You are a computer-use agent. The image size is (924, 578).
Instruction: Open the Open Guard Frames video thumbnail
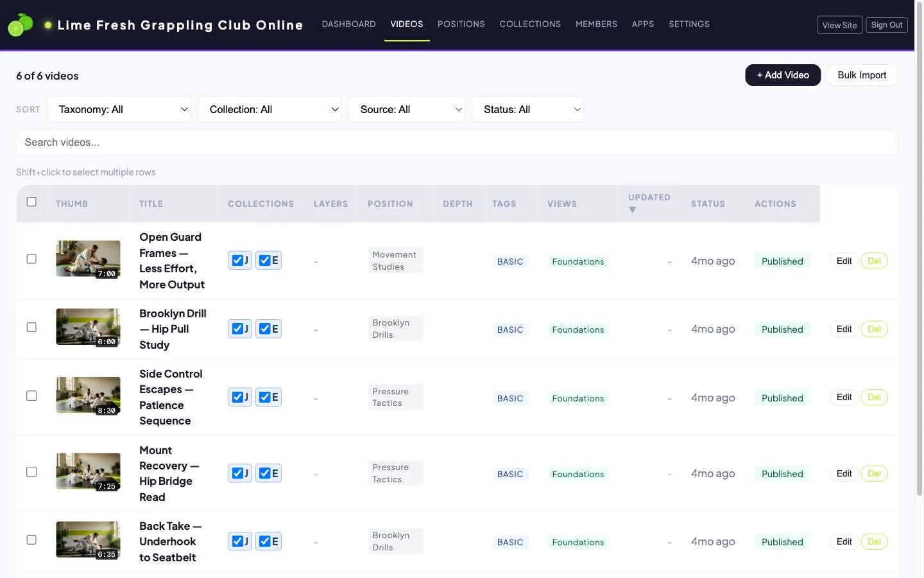pos(88,259)
